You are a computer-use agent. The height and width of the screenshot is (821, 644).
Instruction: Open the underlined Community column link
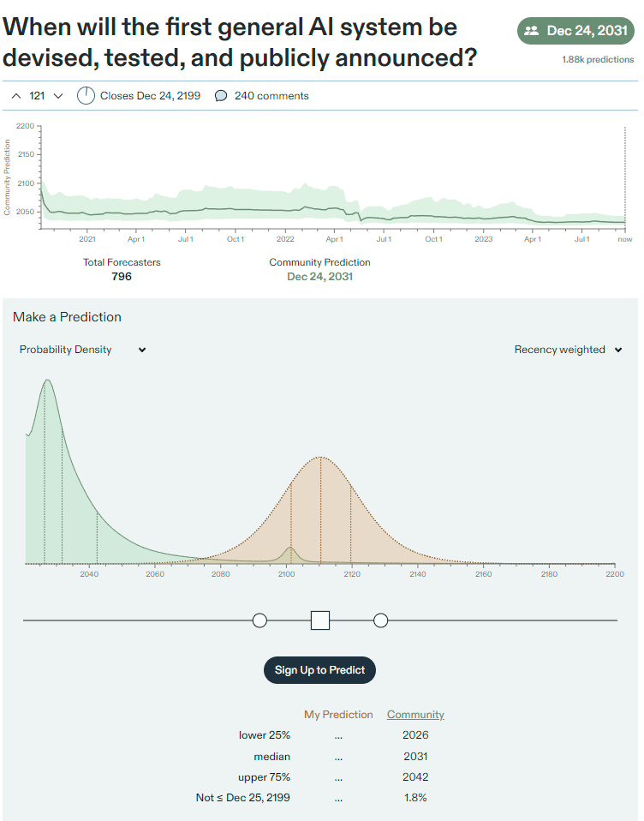click(415, 714)
